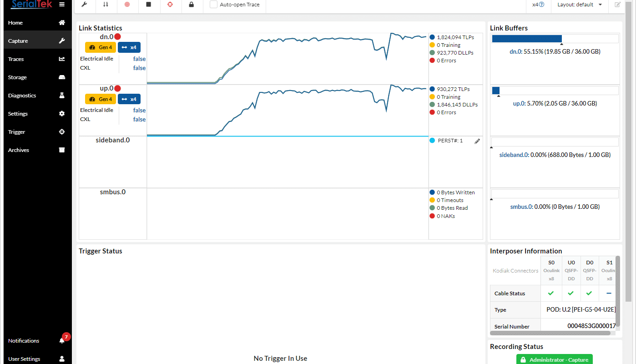Go to Home in the sidebar

pos(38,23)
